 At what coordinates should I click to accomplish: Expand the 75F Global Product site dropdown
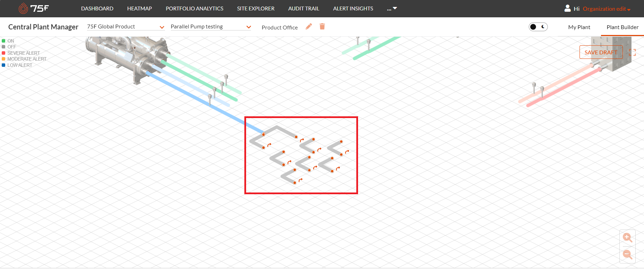[125, 27]
